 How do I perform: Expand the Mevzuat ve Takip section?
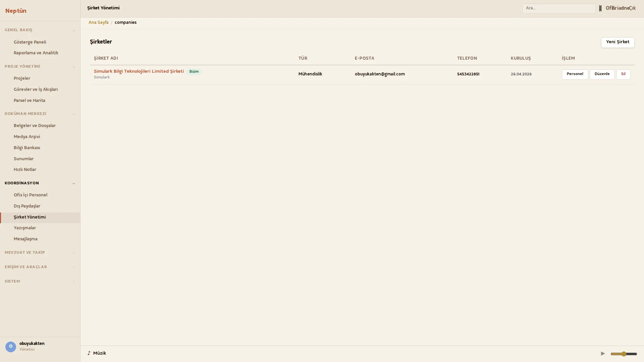coord(40,253)
